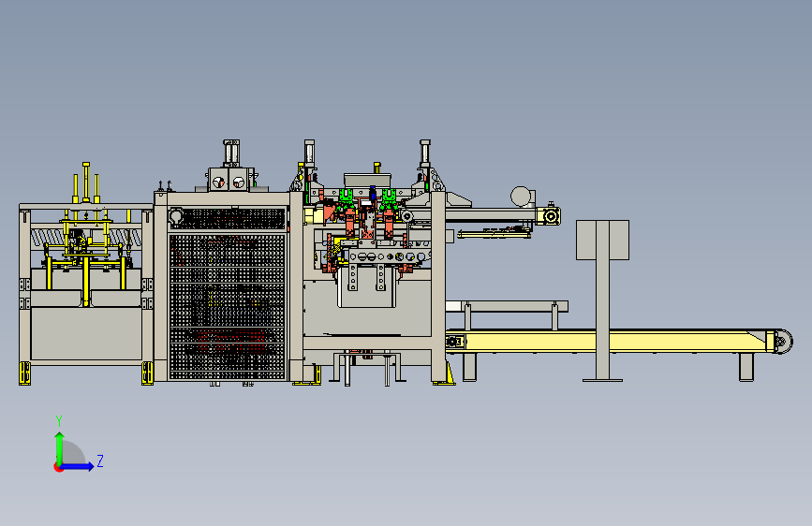Image resolution: width=812 pixels, height=526 pixels.
Task: Click the Y label above the triad
Action: (59, 420)
